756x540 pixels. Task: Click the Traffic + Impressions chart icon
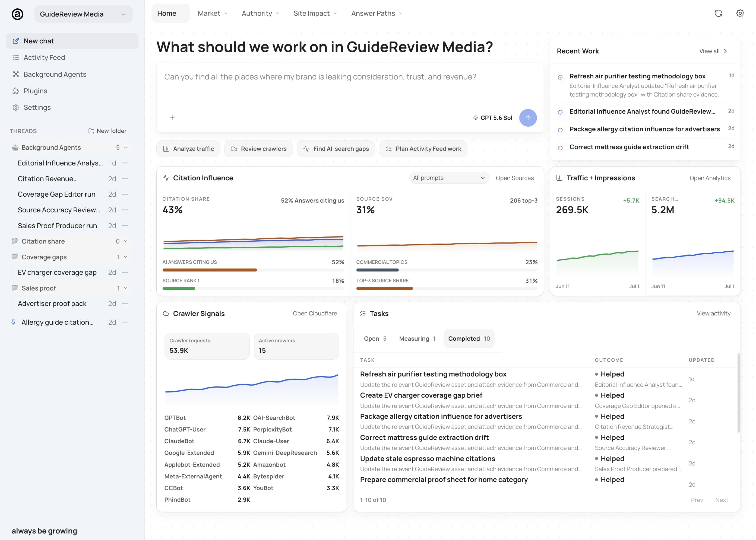pos(559,178)
